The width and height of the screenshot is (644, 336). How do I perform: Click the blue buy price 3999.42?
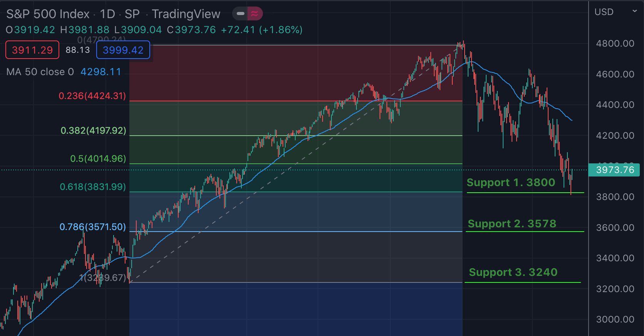(x=123, y=50)
